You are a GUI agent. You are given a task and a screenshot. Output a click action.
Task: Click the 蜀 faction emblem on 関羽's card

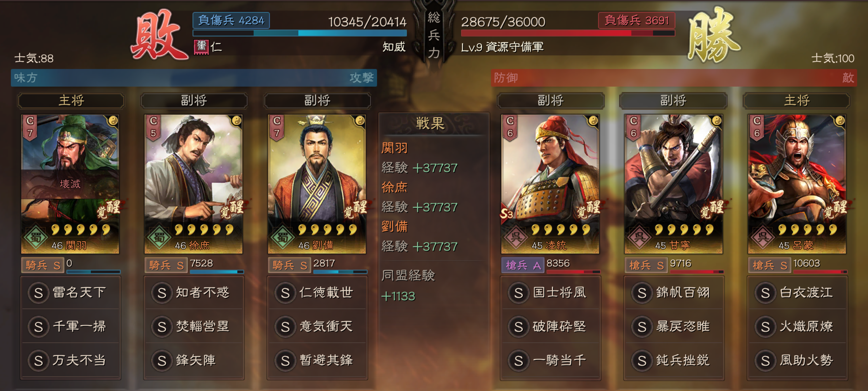pyautogui.click(x=35, y=237)
